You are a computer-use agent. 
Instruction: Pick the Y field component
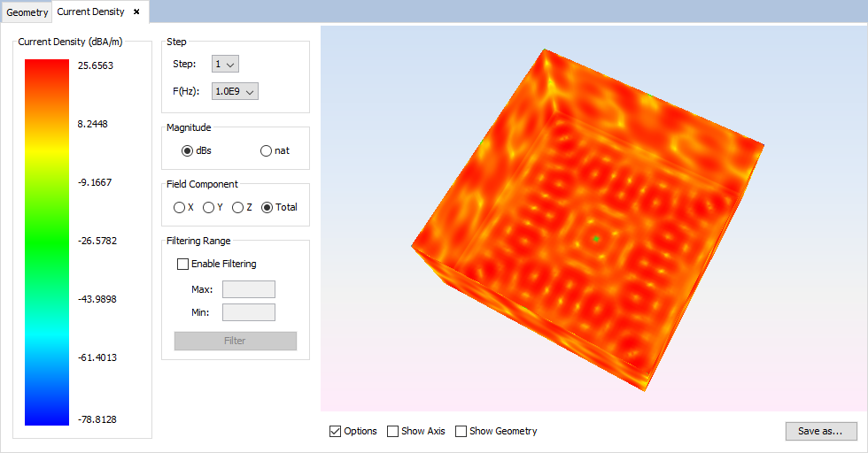point(209,207)
